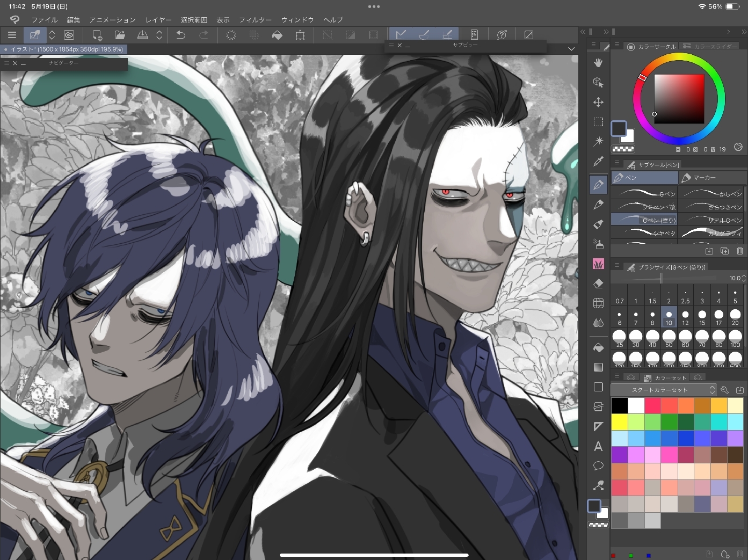Select the Auto select magic wand tool
Viewport: 748px width, 560px height.
click(x=598, y=141)
